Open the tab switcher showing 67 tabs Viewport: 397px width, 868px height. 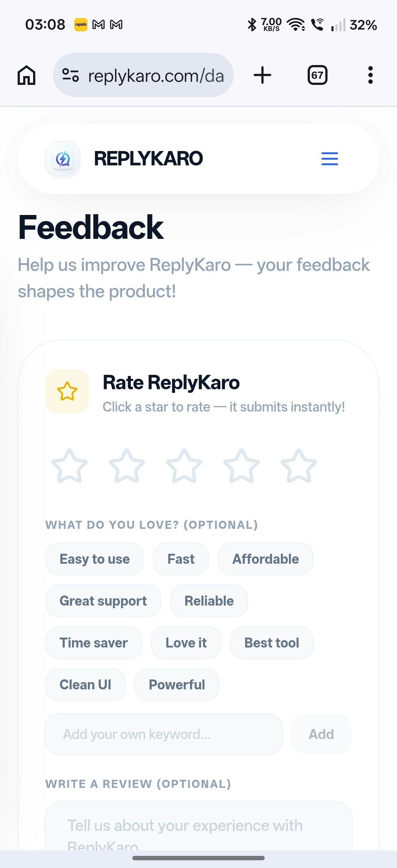(317, 75)
